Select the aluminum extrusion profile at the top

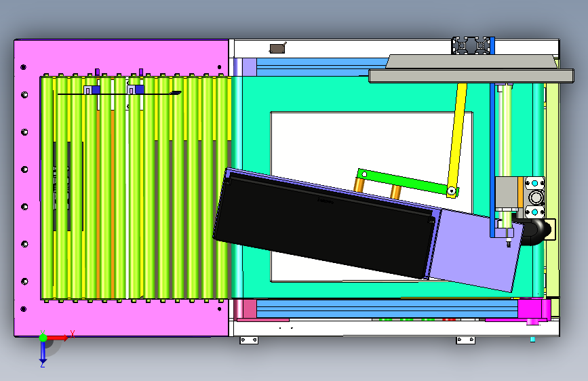tap(471, 45)
